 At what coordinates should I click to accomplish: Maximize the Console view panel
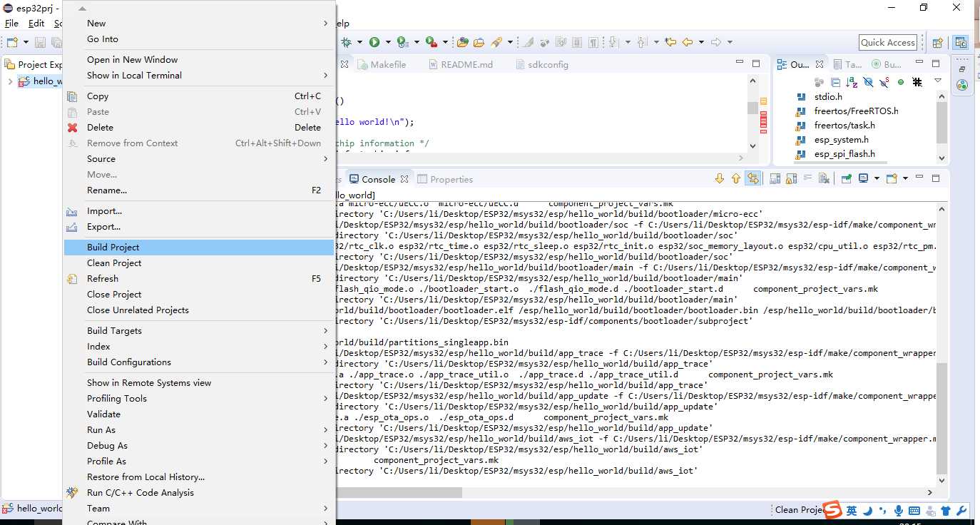click(936, 178)
